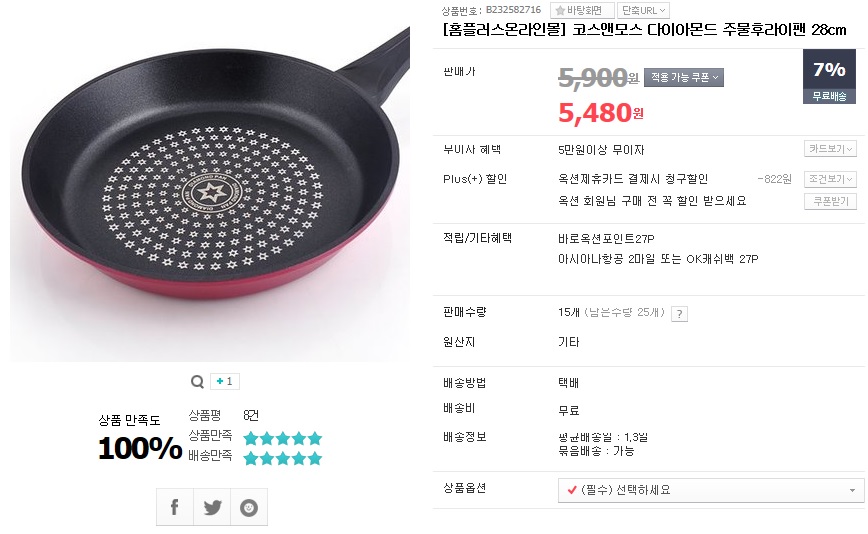The image size is (868, 534).
Task: Open the question mark help for 판매수량
Action: tap(680, 313)
